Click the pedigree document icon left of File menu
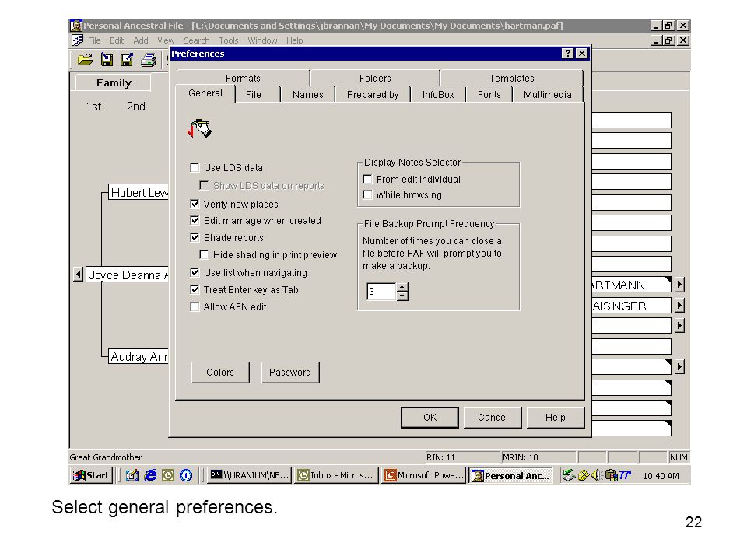The height and width of the screenshot is (560, 747). (x=77, y=40)
